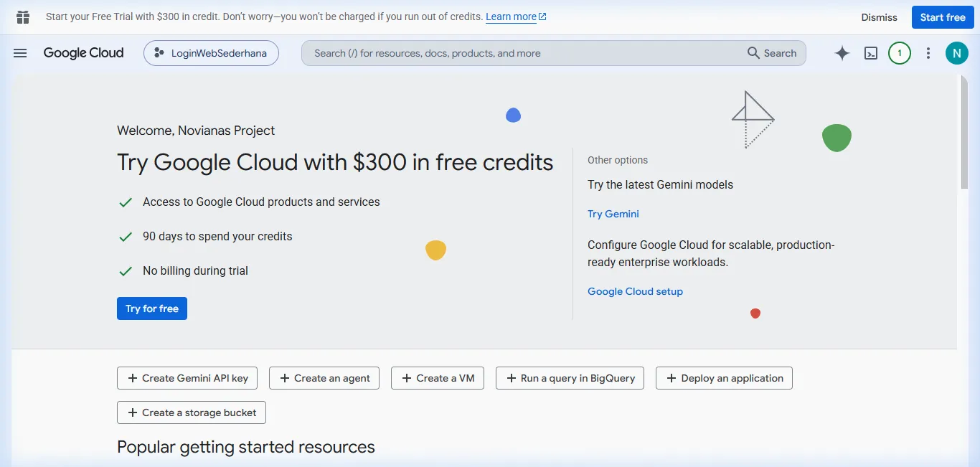
Task: Click the gift icon in banner
Action: pyautogui.click(x=23, y=17)
